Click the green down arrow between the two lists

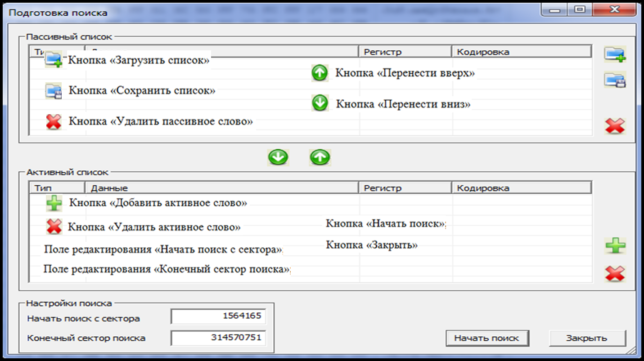(x=278, y=157)
